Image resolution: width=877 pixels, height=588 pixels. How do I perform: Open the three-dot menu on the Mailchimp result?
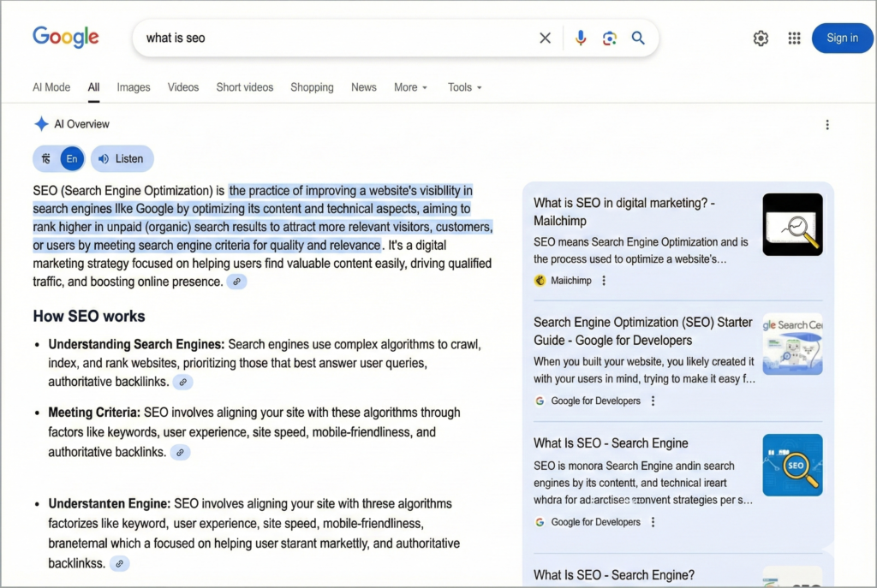click(x=605, y=280)
